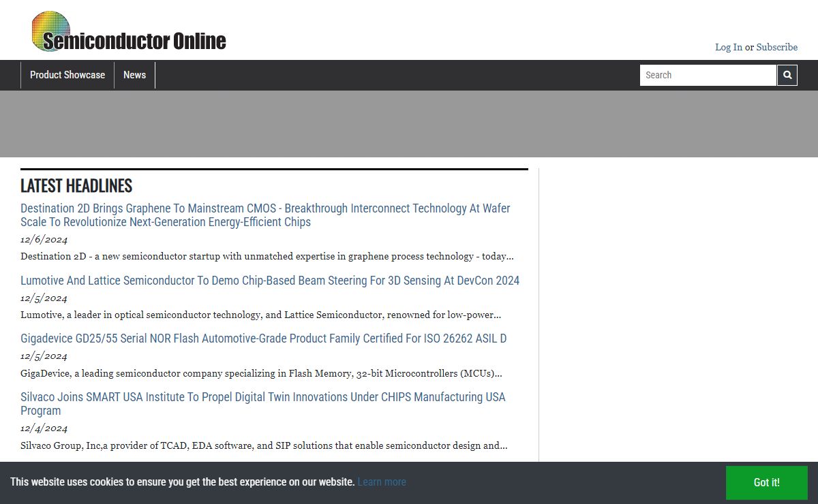Click the LATEST HEADLINES heading

[x=76, y=185]
